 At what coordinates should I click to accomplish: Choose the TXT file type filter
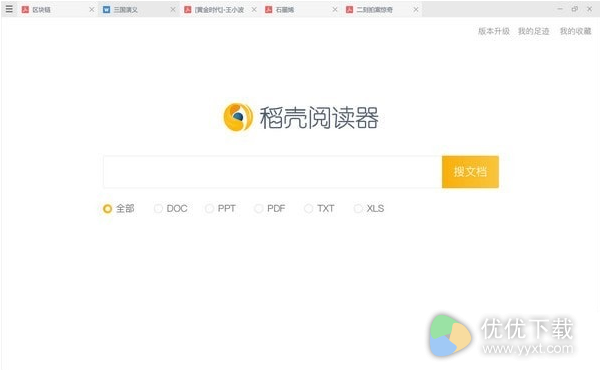[320, 209]
